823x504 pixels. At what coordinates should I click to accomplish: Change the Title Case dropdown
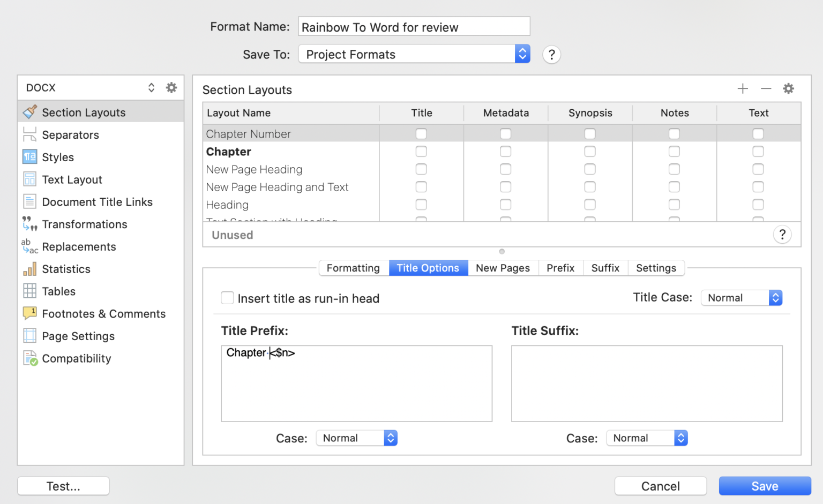pos(742,297)
